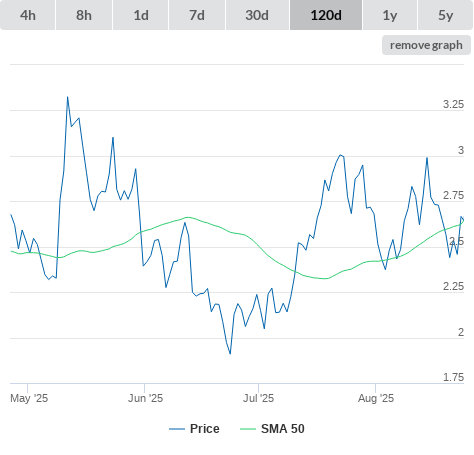Show the 5y price history

(x=445, y=15)
